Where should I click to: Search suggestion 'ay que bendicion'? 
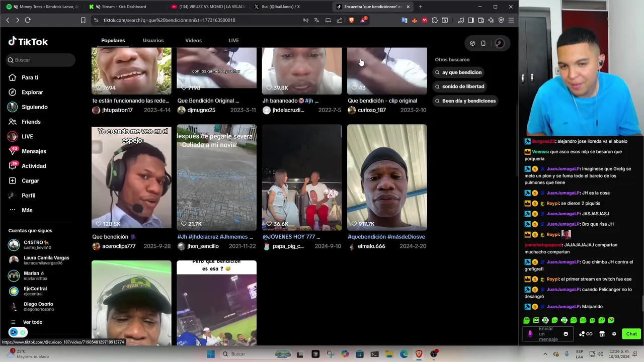(458, 72)
